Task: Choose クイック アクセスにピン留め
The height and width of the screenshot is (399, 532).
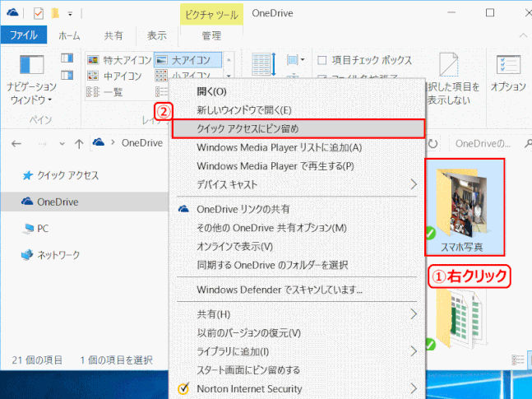Action: click(298, 128)
